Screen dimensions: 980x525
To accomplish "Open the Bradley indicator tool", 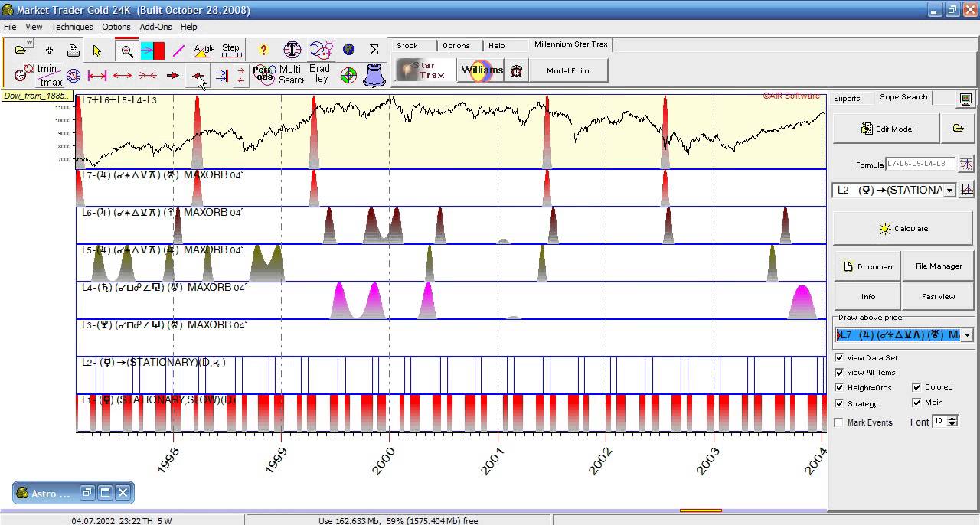I will [320, 74].
